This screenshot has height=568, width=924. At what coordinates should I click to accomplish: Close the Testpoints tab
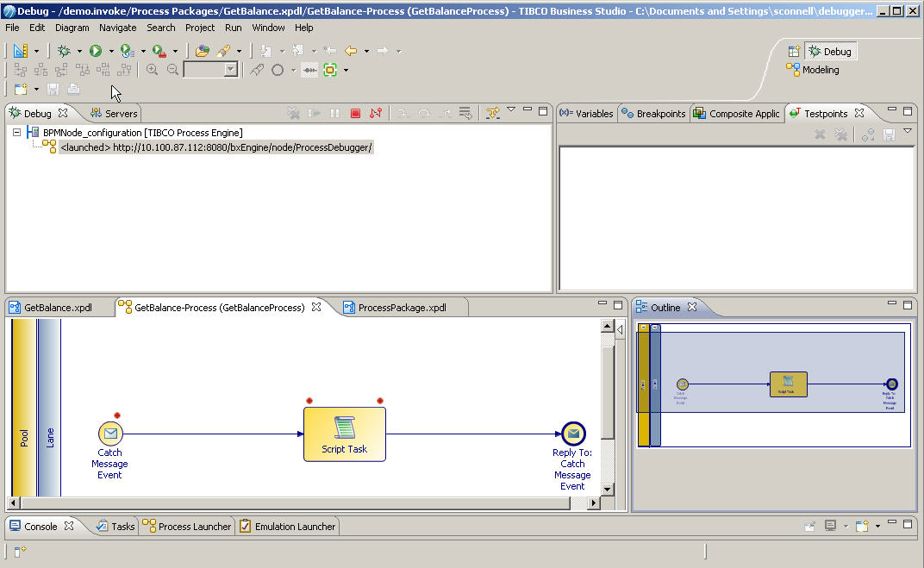tap(859, 113)
